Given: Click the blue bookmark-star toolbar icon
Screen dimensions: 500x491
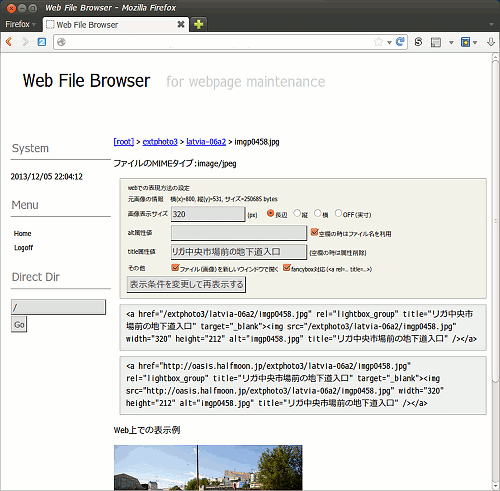Looking at the screenshot, I should tap(465, 42).
